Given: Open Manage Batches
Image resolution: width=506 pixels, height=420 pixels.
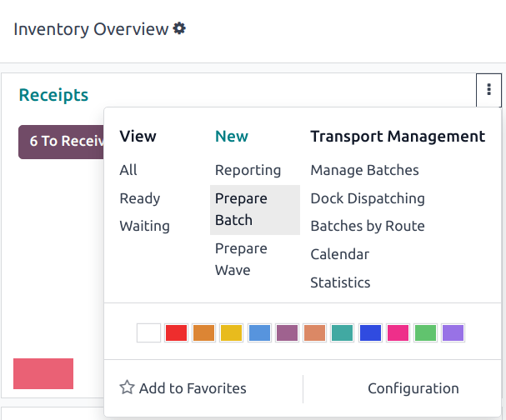Looking at the screenshot, I should tap(364, 170).
